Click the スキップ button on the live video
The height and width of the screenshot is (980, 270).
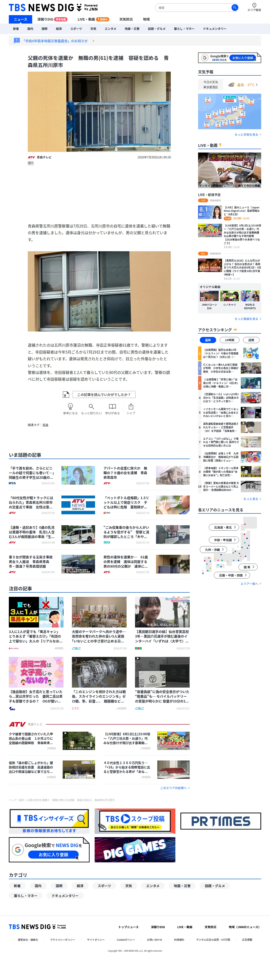click(x=246, y=179)
